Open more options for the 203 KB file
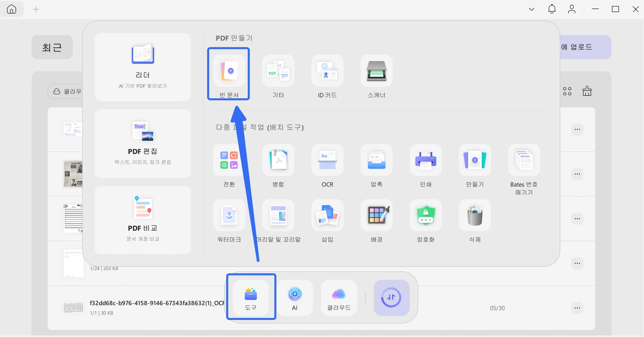This screenshot has height=337, width=644. tap(577, 263)
